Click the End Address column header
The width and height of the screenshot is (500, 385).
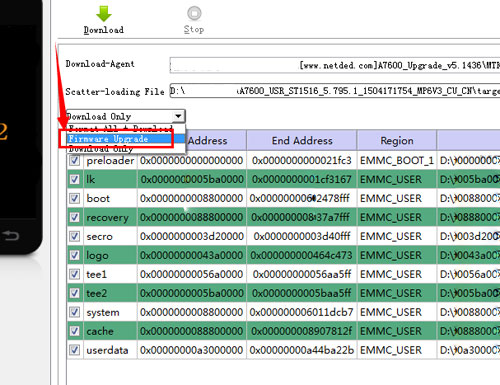[x=302, y=141]
